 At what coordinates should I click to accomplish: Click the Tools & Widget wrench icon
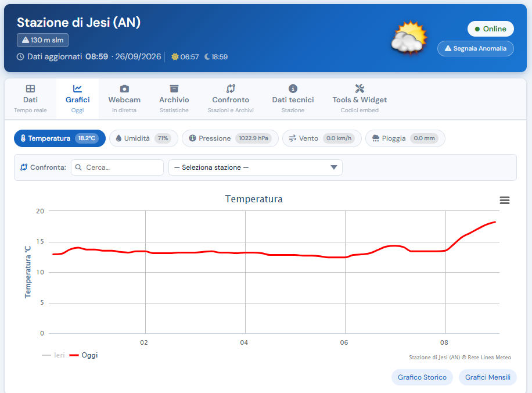click(x=360, y=88)
